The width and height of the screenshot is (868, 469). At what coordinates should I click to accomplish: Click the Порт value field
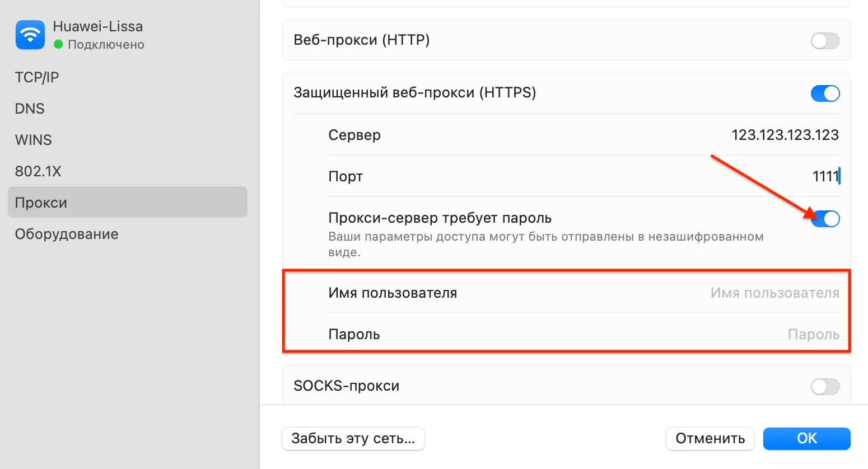826,176
